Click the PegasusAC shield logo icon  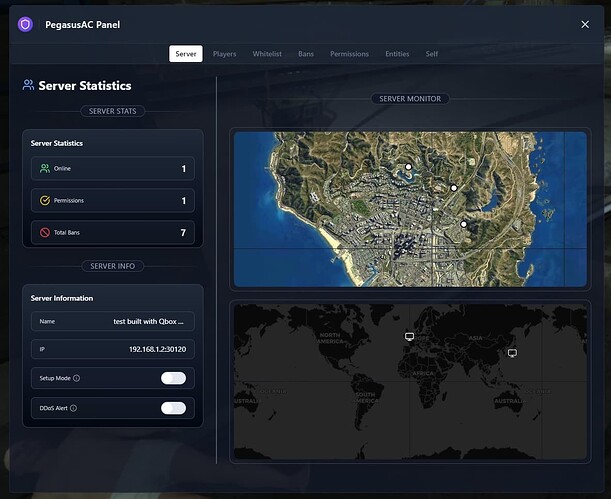(25, 25)
